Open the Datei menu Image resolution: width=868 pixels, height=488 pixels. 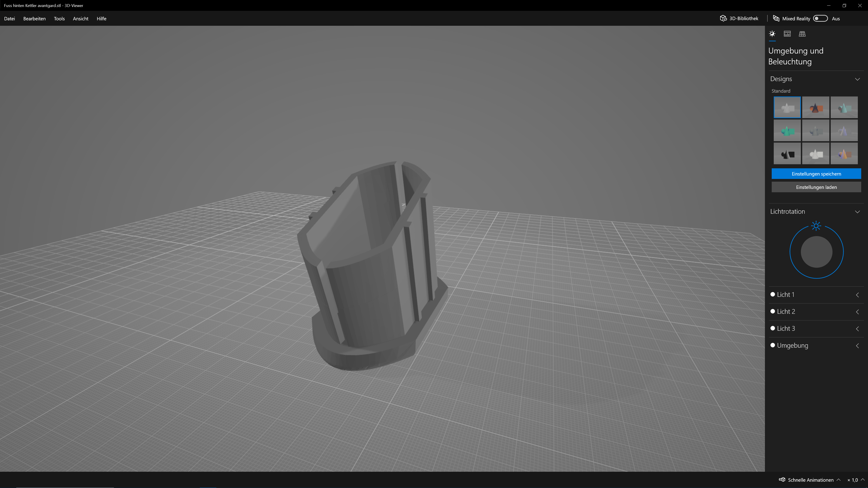pos(9,19)
